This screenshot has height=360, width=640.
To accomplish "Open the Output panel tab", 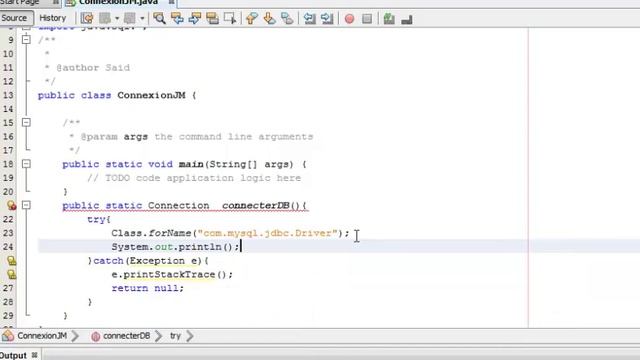I will tap(13, 356).
